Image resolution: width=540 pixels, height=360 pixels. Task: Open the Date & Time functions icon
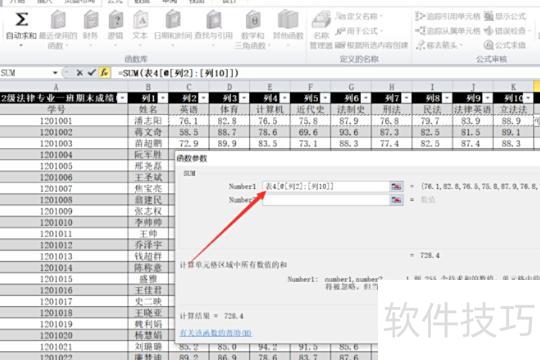click(x=173, y=20)
